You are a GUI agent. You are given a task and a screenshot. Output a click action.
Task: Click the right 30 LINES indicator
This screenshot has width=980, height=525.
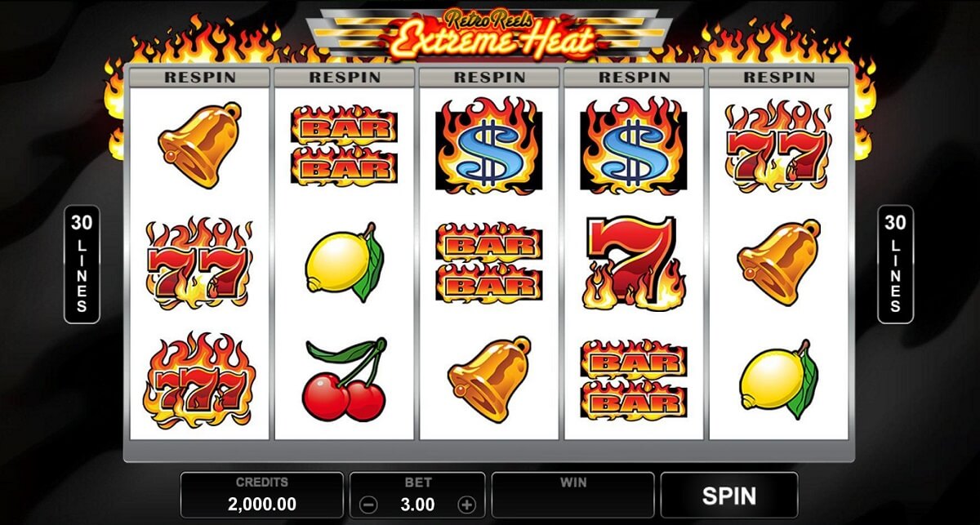[x=896, y=264]
